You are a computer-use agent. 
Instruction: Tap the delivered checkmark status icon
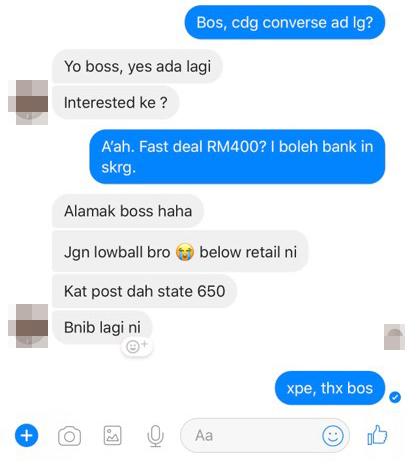point(395,397)
